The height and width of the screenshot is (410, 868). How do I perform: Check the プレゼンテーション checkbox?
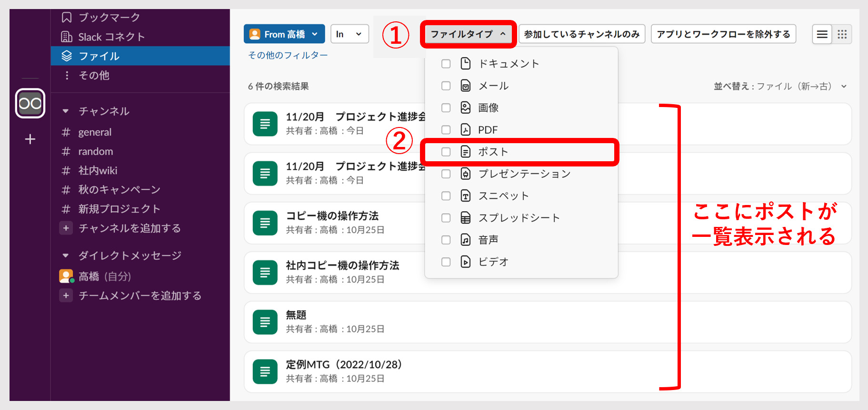446,174
